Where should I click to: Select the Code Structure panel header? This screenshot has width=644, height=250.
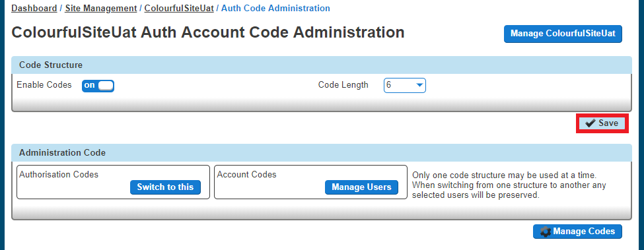pos(321,65)
